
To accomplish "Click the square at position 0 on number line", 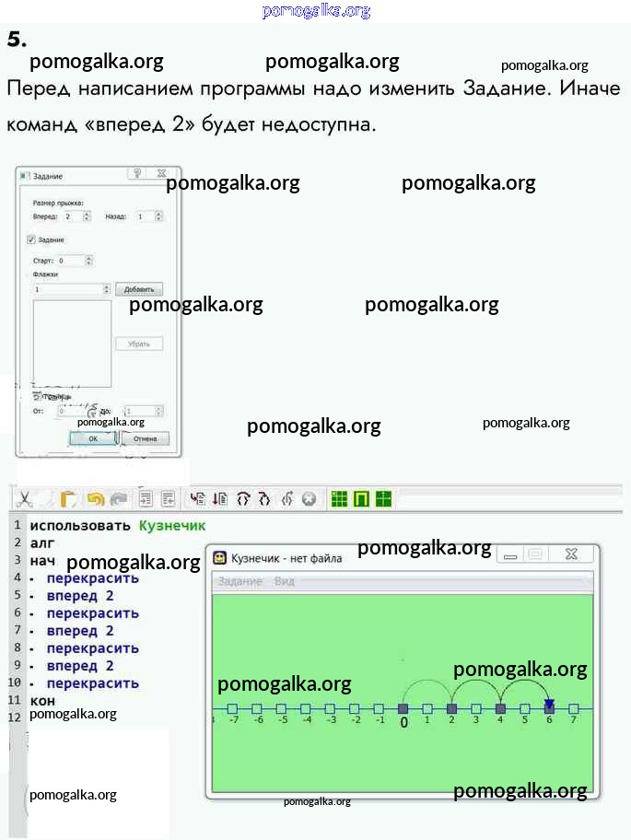I will [403, 708].
